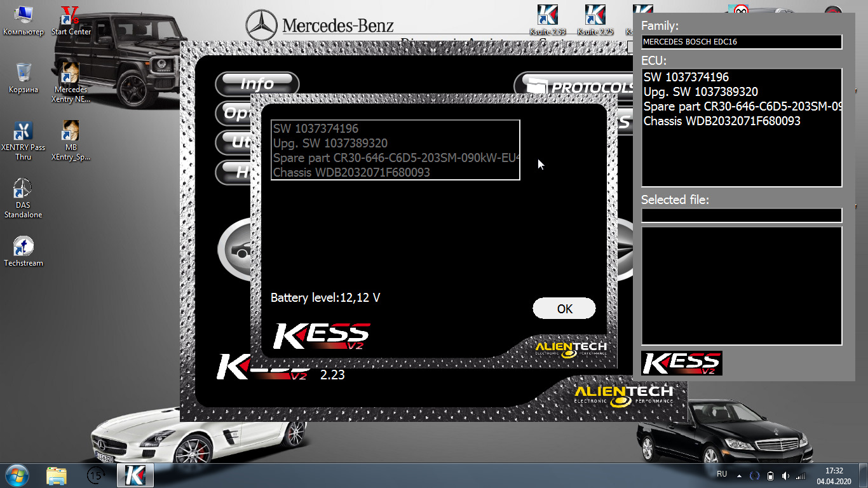Click the Spare part CR30-646 line in the dialog
868x488 pixels.
click(397, 158)
